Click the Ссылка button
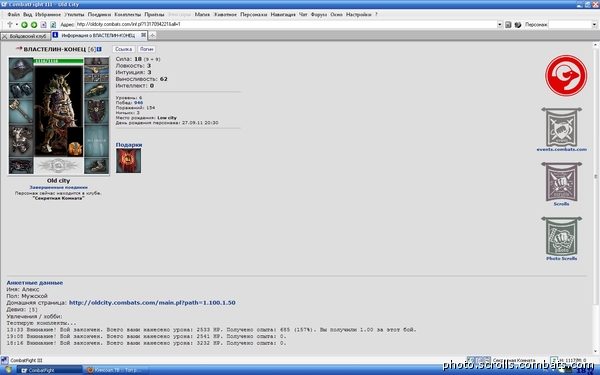 tap(123, 49)
